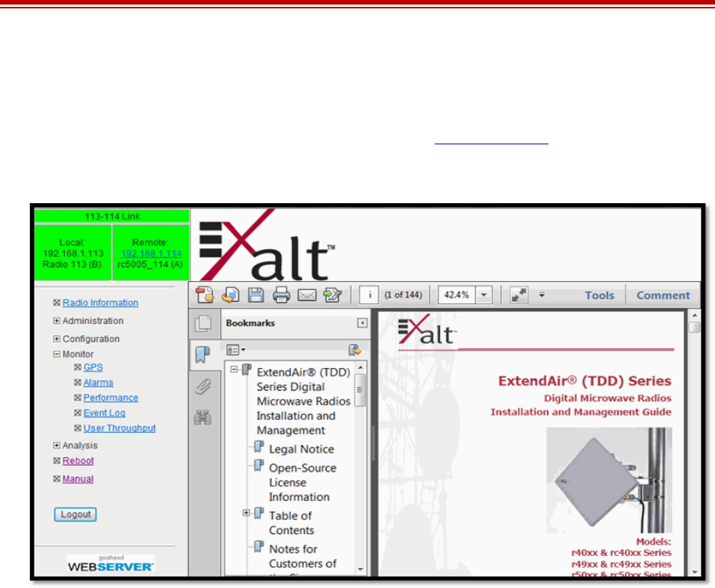
Task: Open the Alarms page
Action: tap(99, 383)
